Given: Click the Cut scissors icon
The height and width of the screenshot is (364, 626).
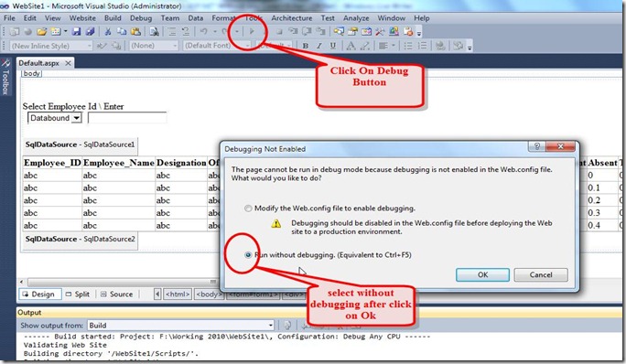Looking at the screenshot, I should coord(107,31).
